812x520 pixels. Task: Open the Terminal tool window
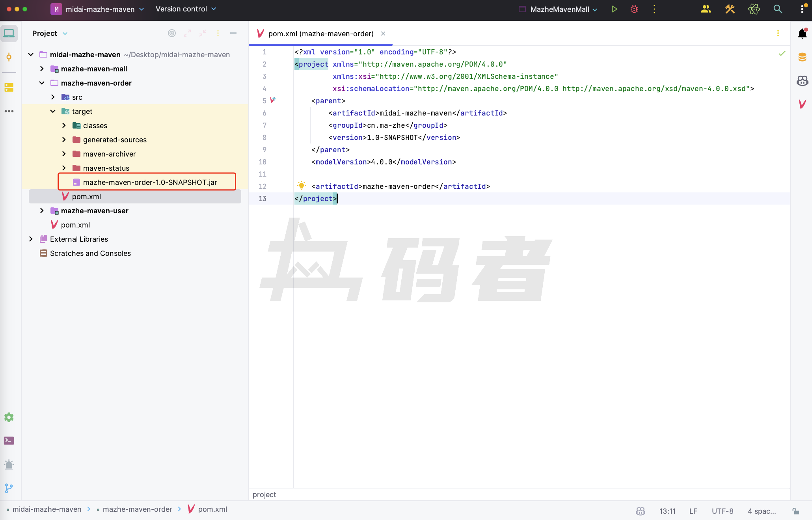tap(9, 441)
